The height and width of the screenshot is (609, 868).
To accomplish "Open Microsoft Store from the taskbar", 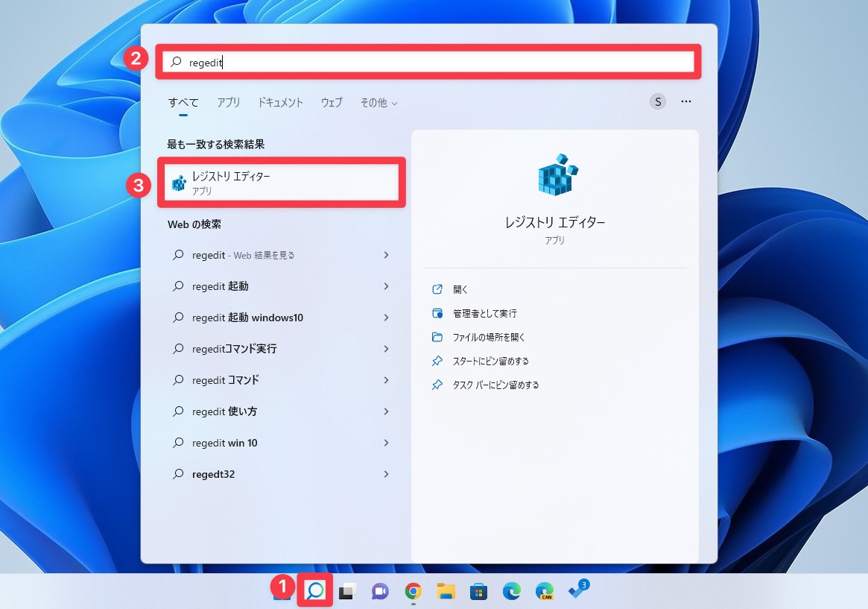I will [478, 591].
